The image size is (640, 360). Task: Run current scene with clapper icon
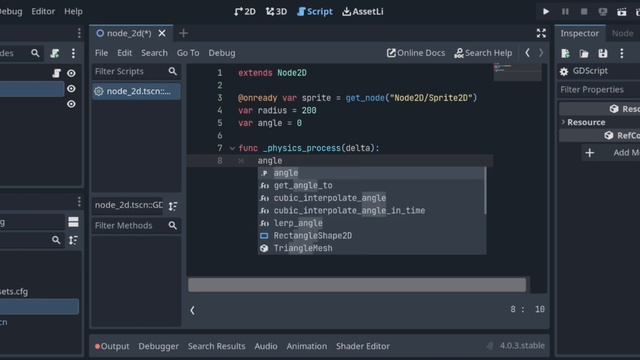point(622,11)
